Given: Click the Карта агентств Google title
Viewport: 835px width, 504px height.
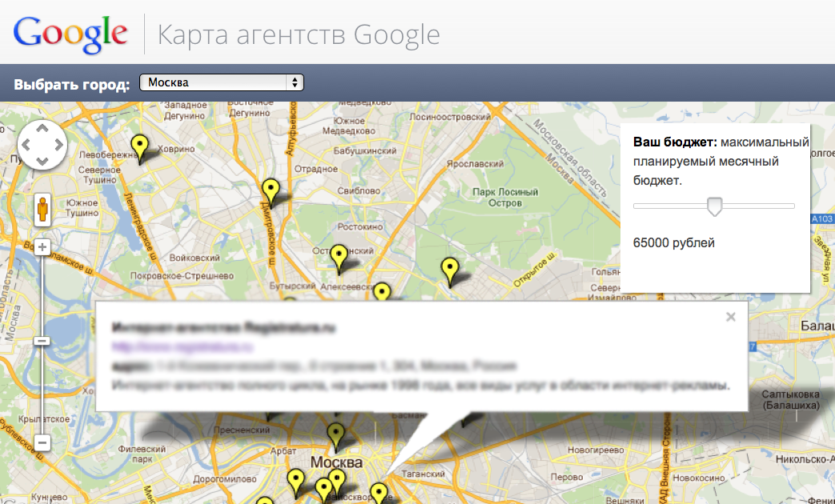Looking at the screenshot, I should [299, 36].
